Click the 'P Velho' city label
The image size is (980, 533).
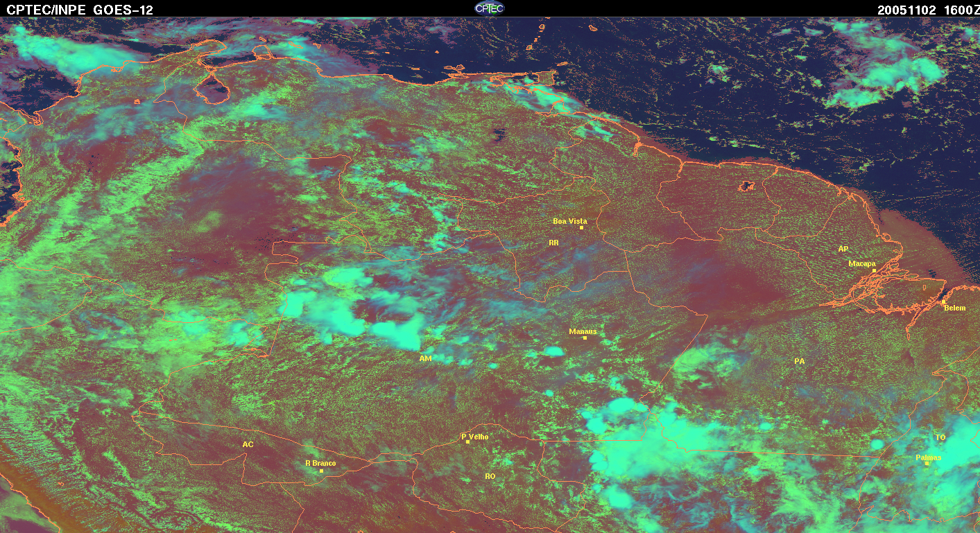475,437
